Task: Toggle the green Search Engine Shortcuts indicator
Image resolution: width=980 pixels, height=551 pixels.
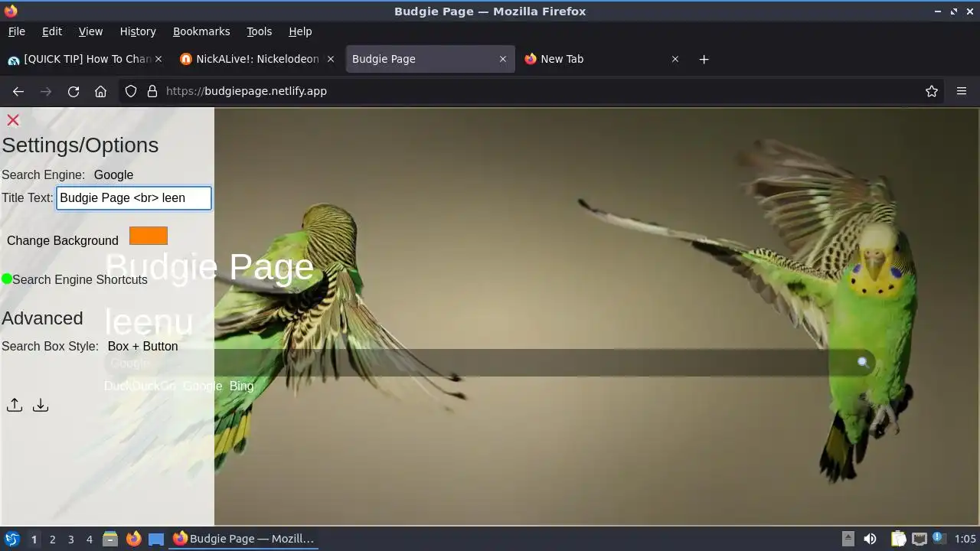Action: (7, 279)
